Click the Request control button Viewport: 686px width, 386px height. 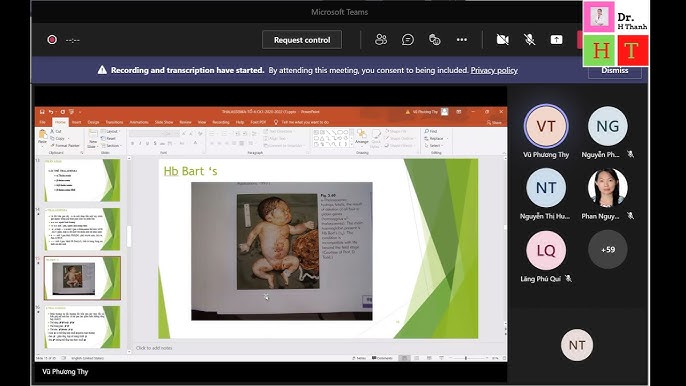[302, 40]
